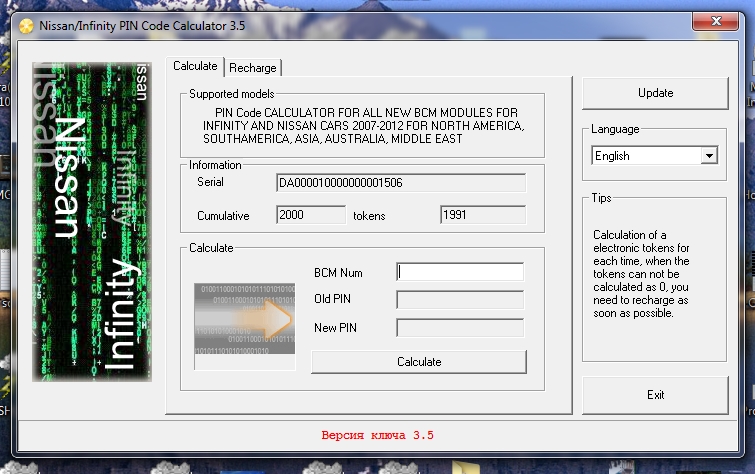Click the 'Old PIN' label

(332, 299)
